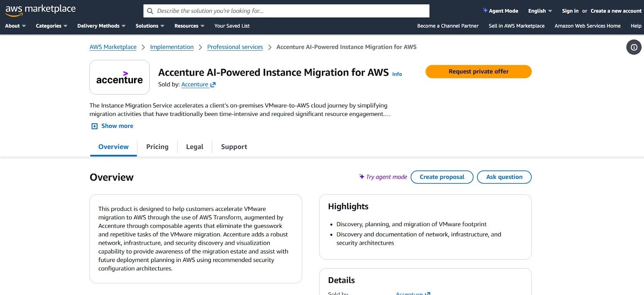The height and width of the screenshot is (295, 644).
Task: Click the Details heading
Action: coord(341,280)
